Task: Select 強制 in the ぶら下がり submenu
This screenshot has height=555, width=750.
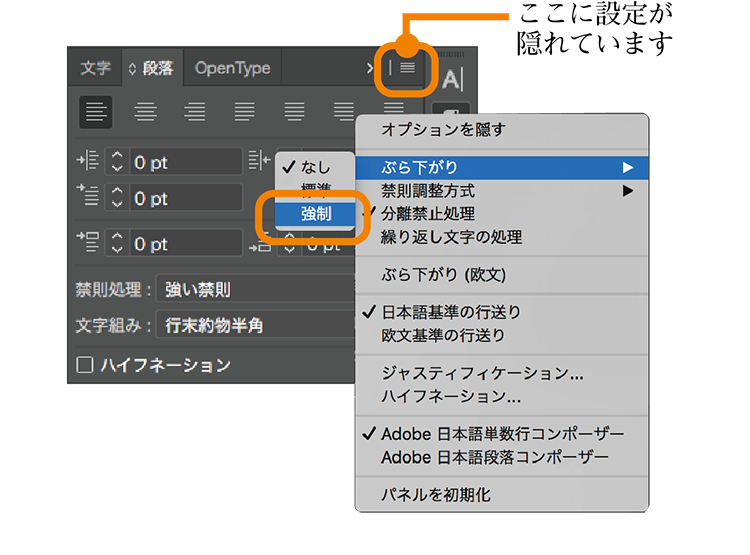Action: pyautogui.click(x=315, y=214)
